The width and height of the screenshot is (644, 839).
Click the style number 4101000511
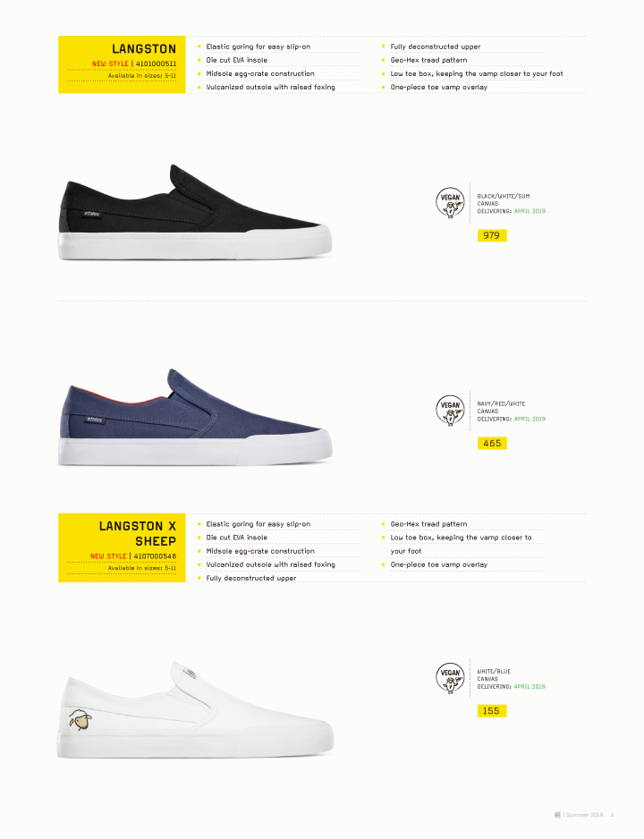(156, 64)
